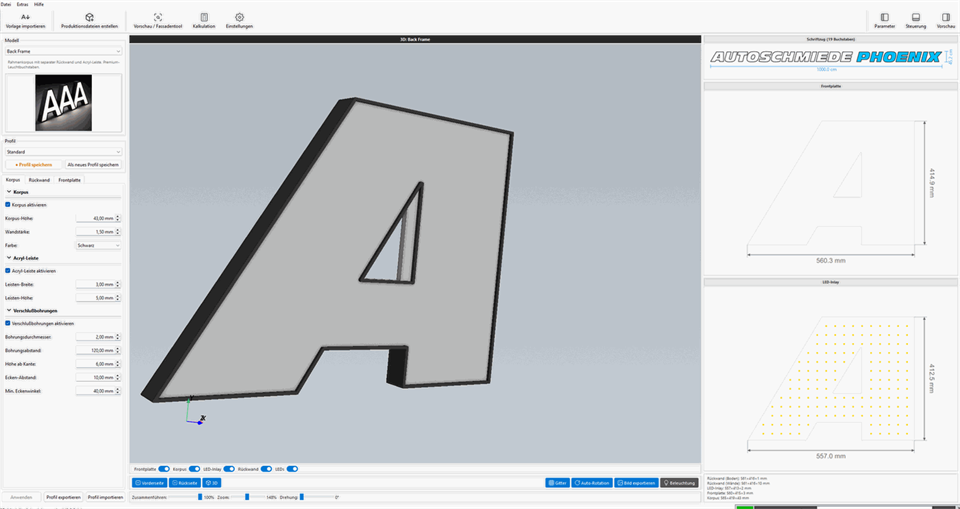
Task: Click the 560.3 mm width dimension label
Action: [831, 261]
